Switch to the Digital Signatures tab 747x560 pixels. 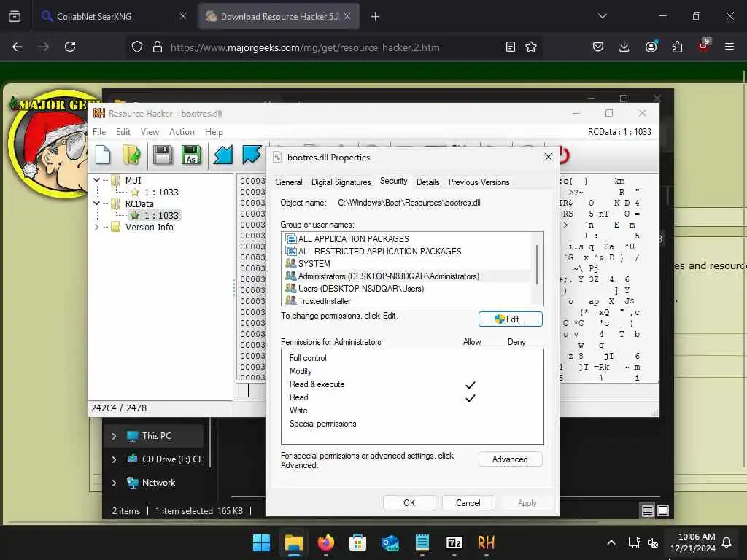pos(341,182)
